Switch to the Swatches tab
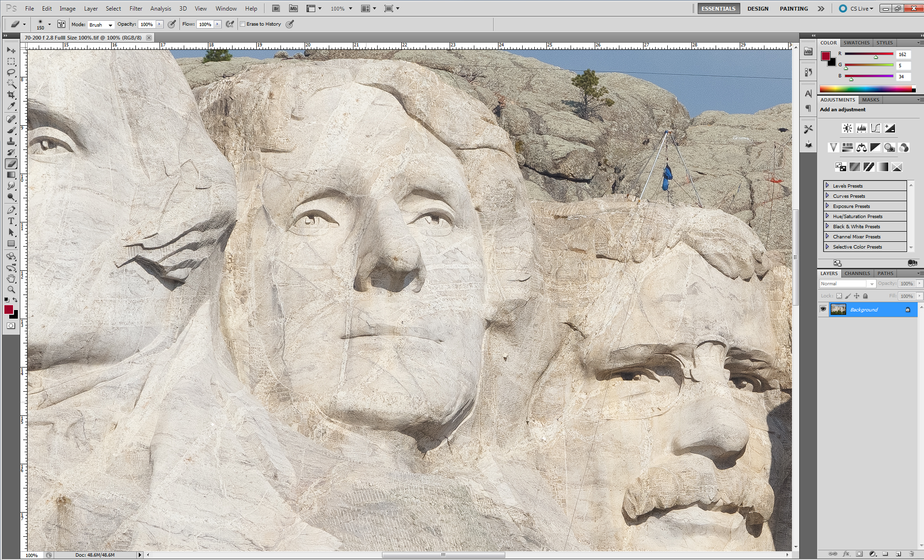This screenshot has width=924, height=560. [856, 43]
